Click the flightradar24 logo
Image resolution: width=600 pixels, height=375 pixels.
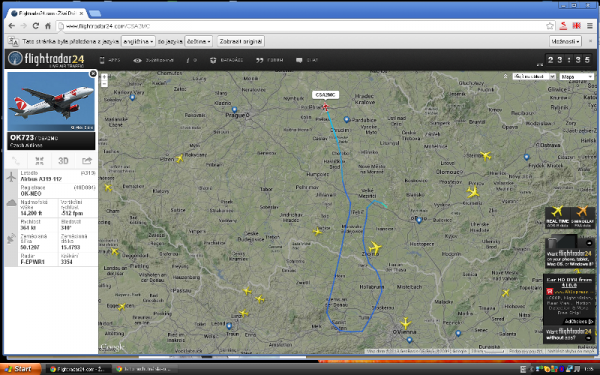click(46, 59)
